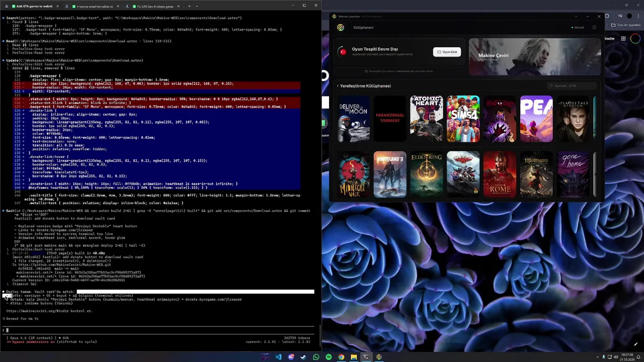Viewport: 644px width, 362px height.
Task: Open The Midnight Walk game card
Action: (354, 174)
